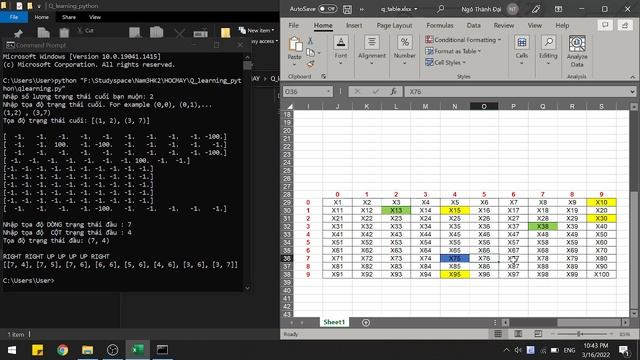Switch to Data tab in Excel
Image resolution: width=640 pixels, height=360 pixels.
(473, 25)
